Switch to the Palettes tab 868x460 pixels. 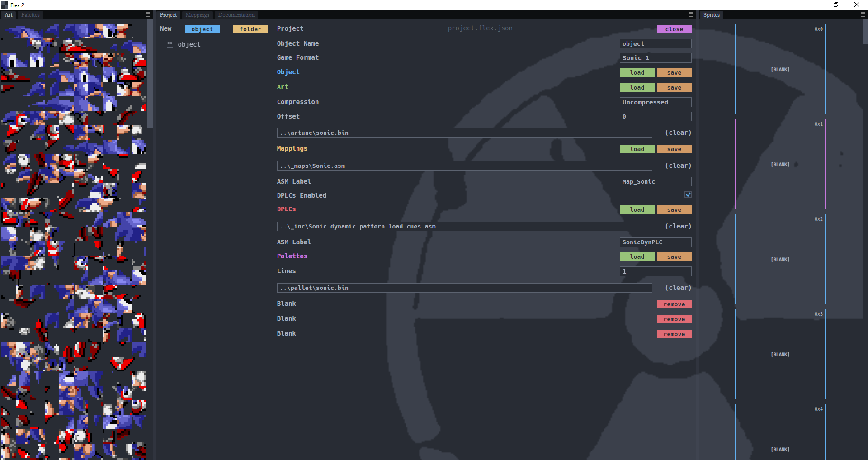coord(30,15)
